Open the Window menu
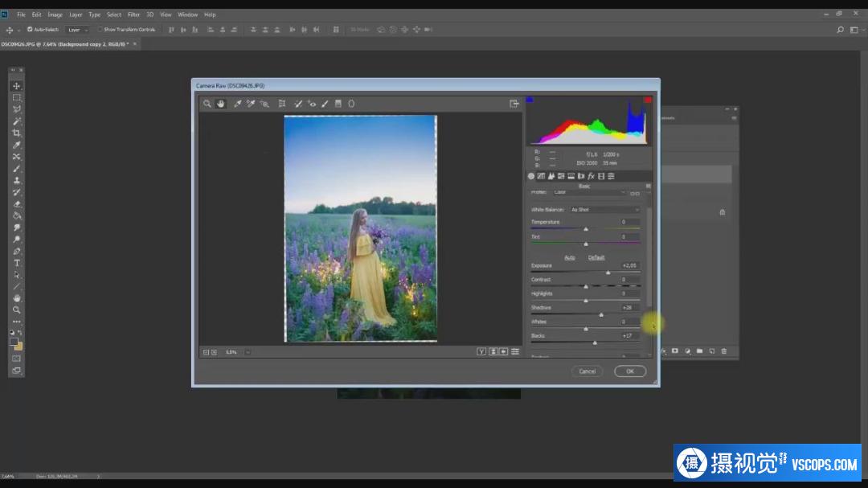This screenshot has height=488, width=868. coord(187,15)
